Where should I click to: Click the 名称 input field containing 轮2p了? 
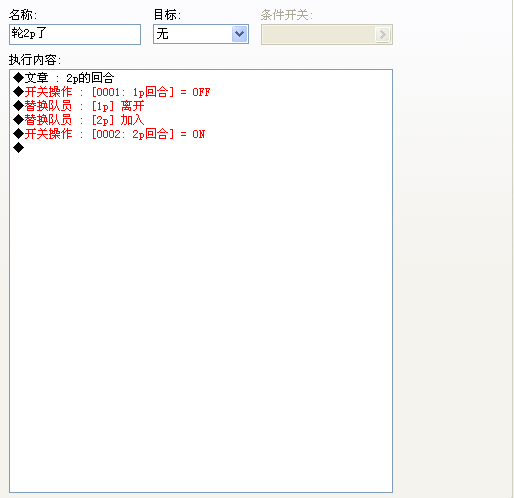coord(75,34)
